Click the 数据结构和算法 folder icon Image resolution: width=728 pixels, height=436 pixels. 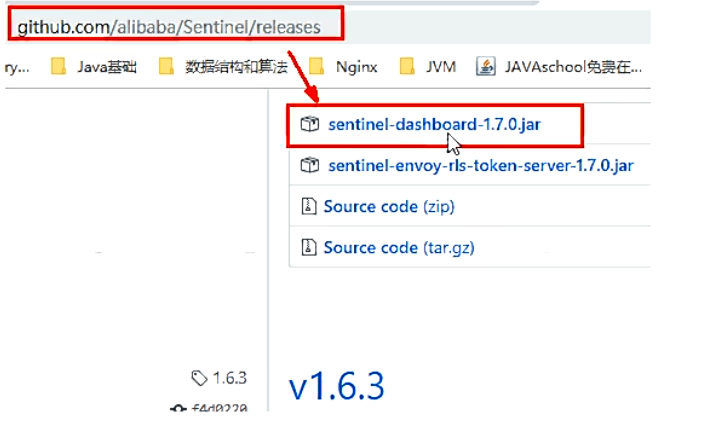166,66
